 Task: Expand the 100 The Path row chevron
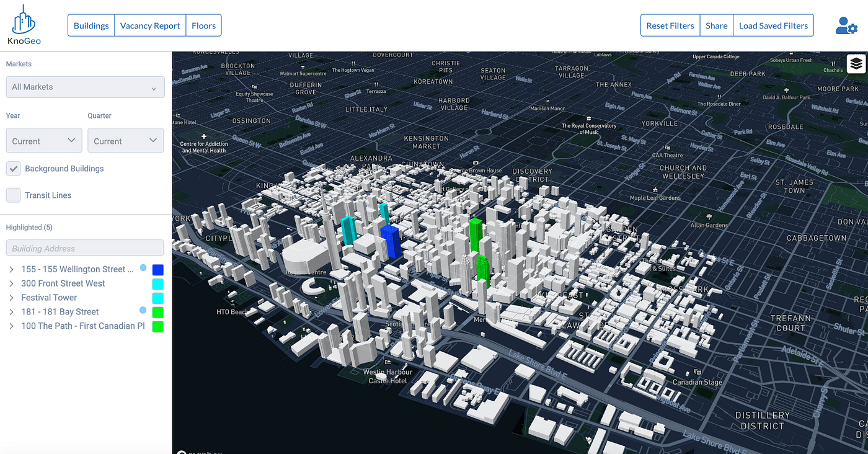pos(11,326)
